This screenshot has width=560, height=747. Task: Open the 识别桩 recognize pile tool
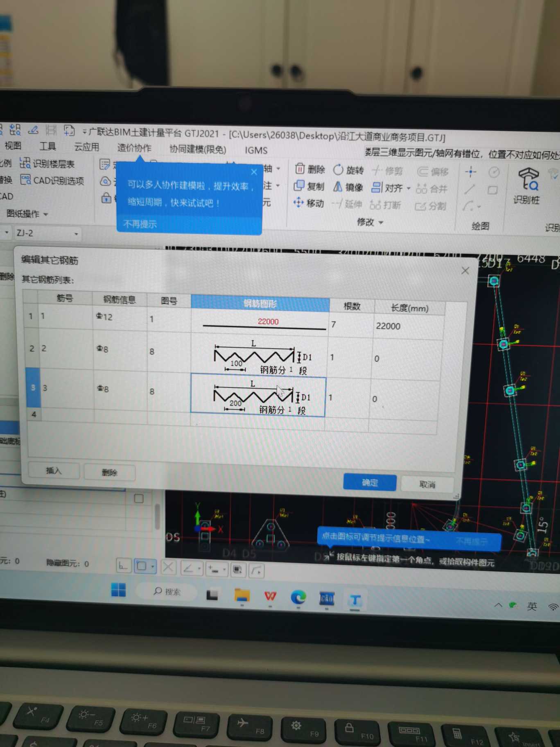tap(527, 186)
